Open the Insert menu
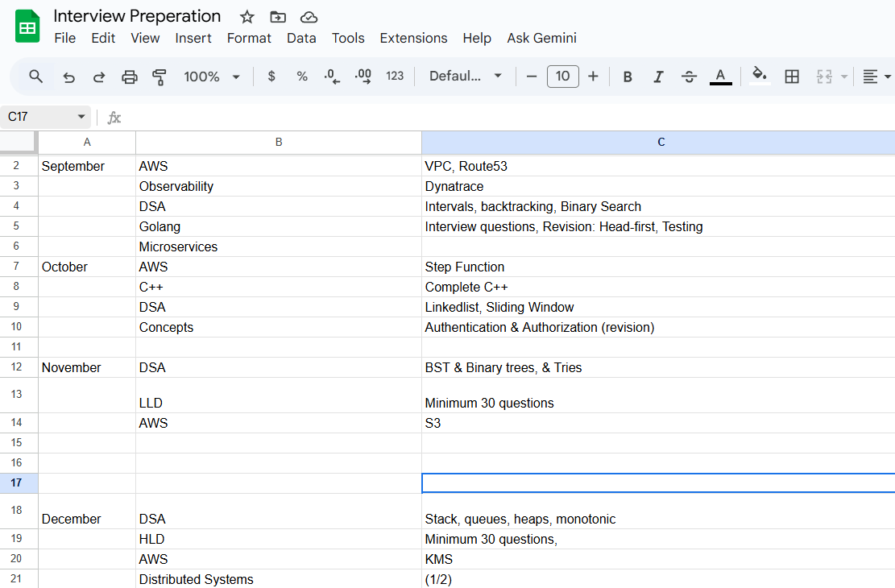Screen dimensions: 895x588 pos(193,38)
